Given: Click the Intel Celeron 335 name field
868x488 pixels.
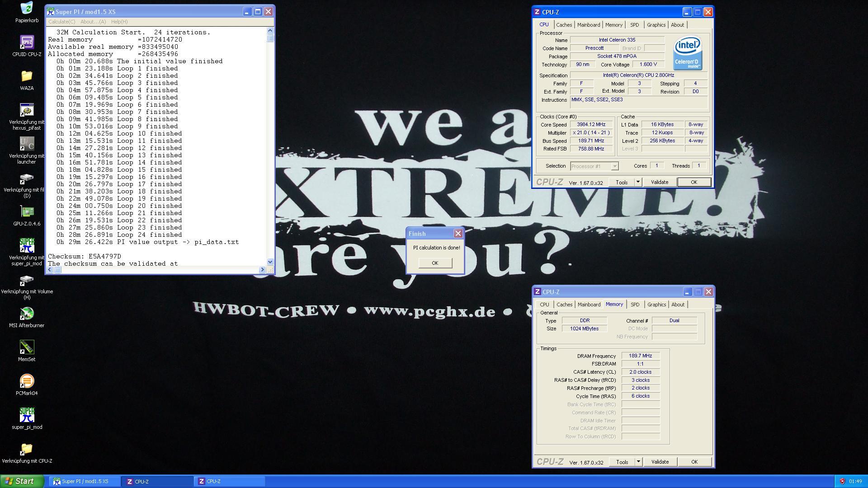Looking at the screenshot, I should (617, 40).
